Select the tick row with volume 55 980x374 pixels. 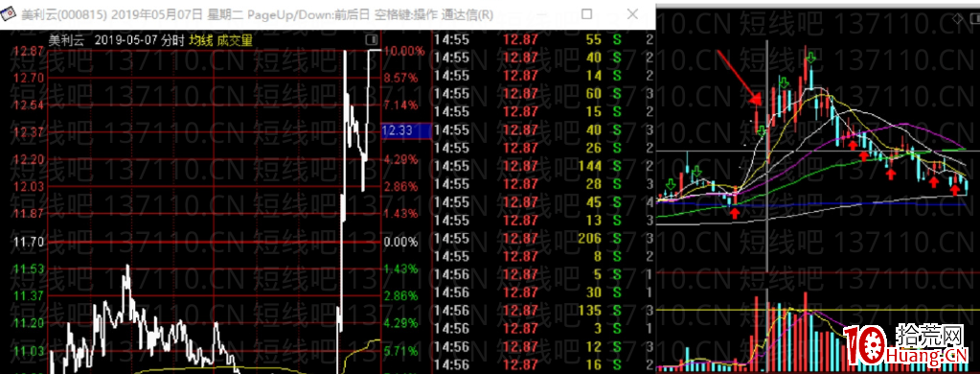544,39
